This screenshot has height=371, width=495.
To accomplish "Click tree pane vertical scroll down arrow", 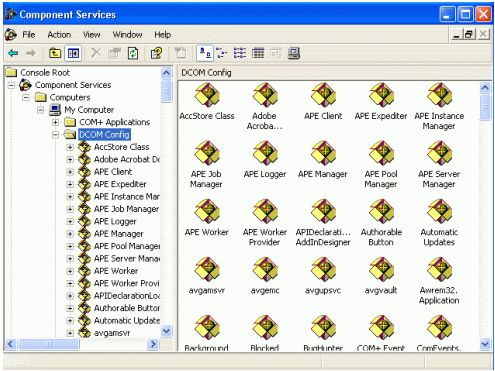I will click(166, 331).
